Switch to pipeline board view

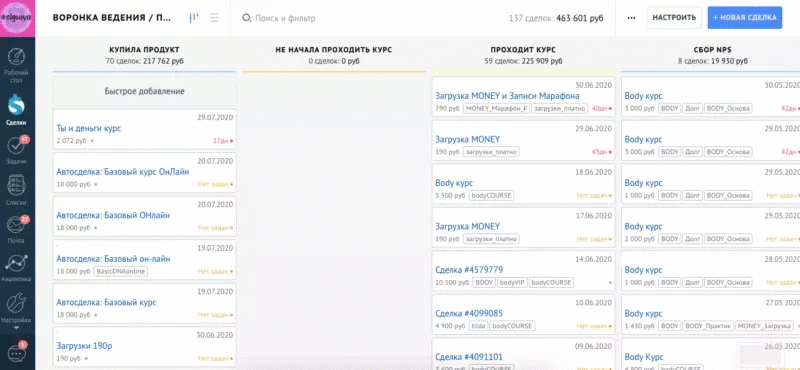pyautogui.click(x=194, y=18)
